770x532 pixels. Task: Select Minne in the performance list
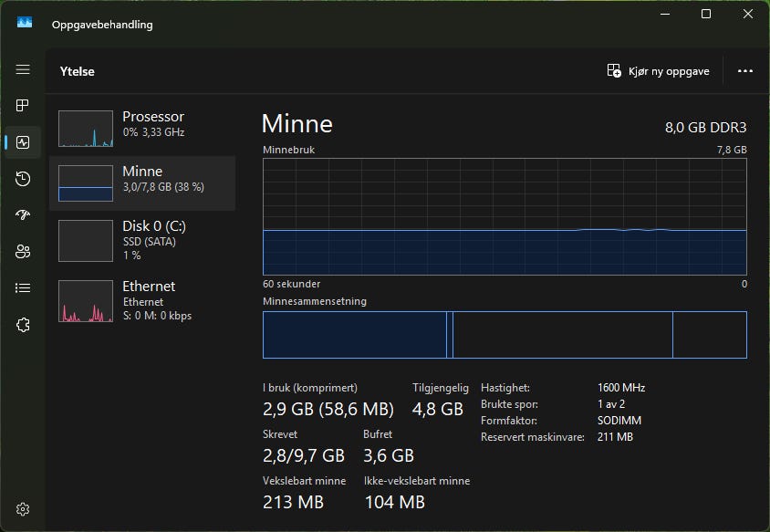[x=142, y=183]
